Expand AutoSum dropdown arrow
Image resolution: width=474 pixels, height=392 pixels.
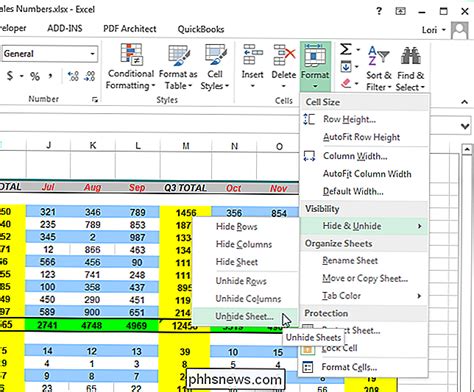(x=358, y=50)
